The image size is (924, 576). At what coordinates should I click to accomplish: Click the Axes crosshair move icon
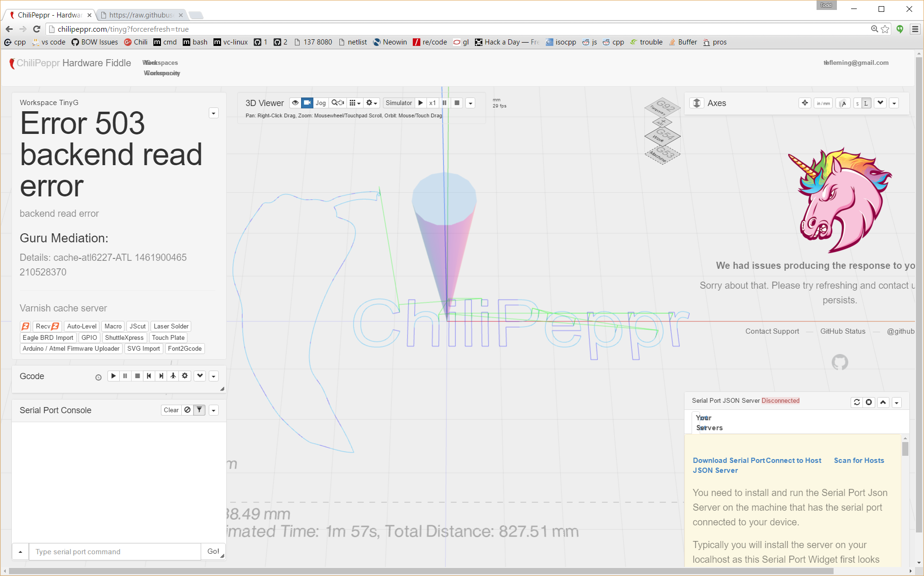[805, 103]
